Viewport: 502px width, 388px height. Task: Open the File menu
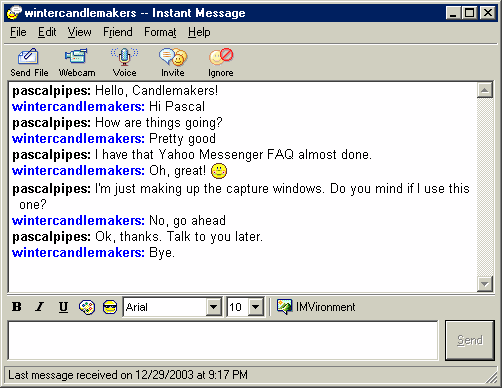tap(18, 32)
